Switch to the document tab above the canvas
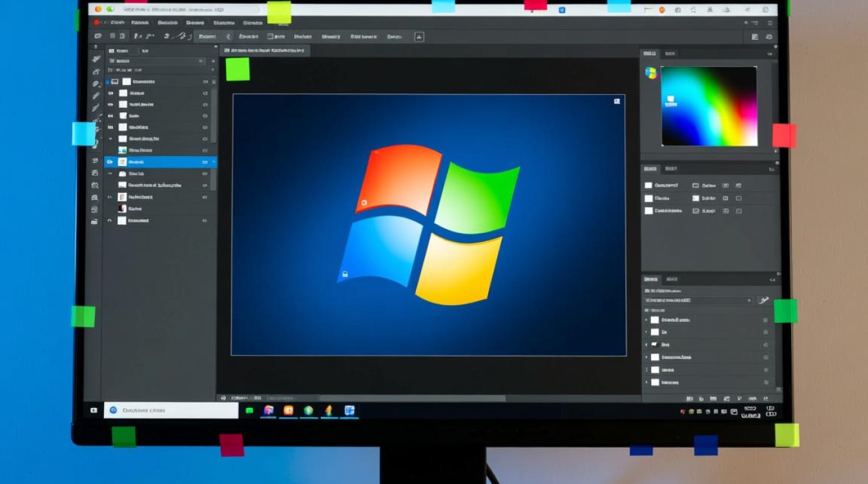Image resolution: width=868 pixels, height=484 pixels. coord(265,50)
